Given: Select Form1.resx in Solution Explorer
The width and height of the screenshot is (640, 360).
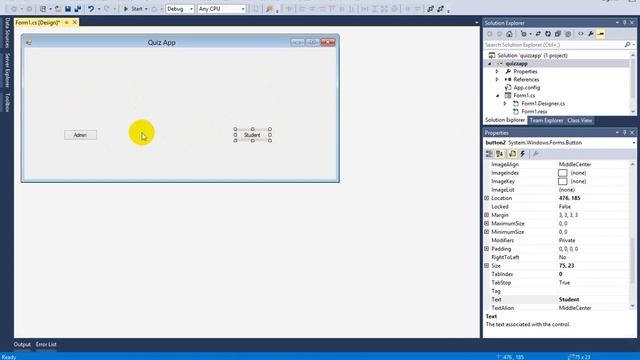Looking at the screenshot, I should [534, 111].
